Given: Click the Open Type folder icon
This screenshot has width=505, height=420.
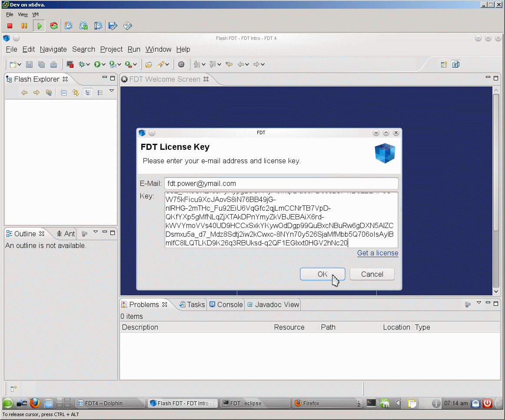Looking at the screenshot, I should pos(149,64).
